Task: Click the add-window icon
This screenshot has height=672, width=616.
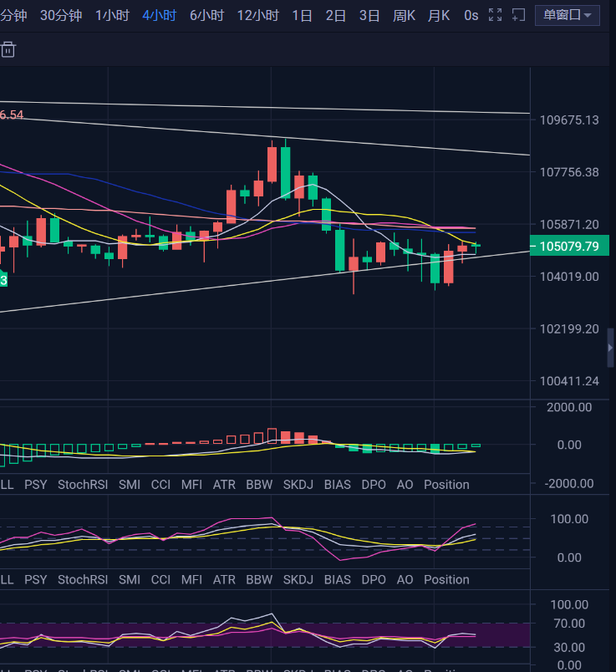Action: click(519, 15)
